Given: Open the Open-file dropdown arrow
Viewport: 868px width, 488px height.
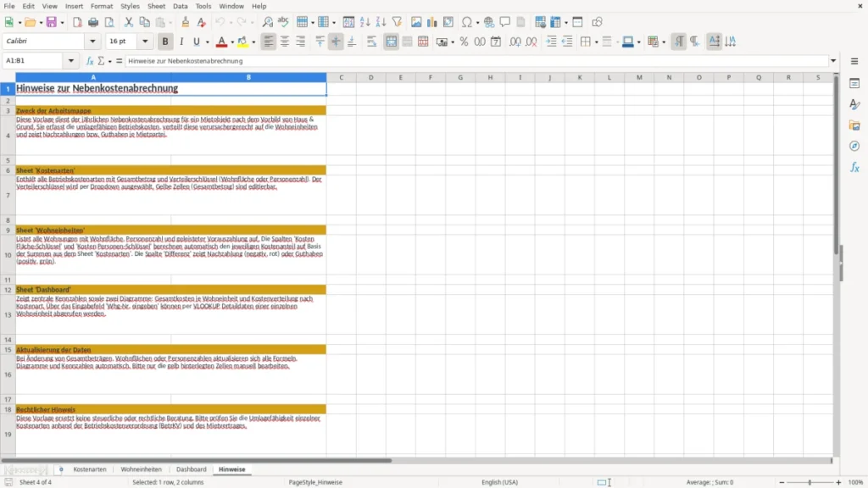Looking at the screenshot, I should point(41,23).
